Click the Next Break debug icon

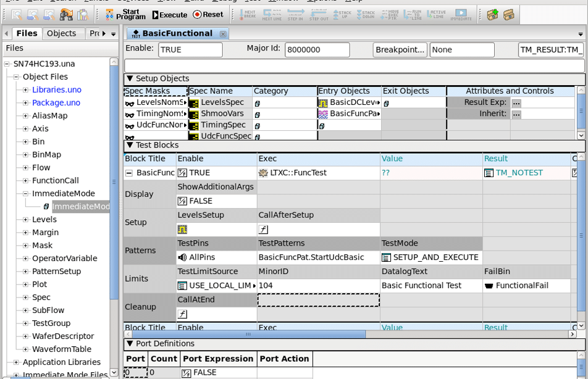(248, 14)
